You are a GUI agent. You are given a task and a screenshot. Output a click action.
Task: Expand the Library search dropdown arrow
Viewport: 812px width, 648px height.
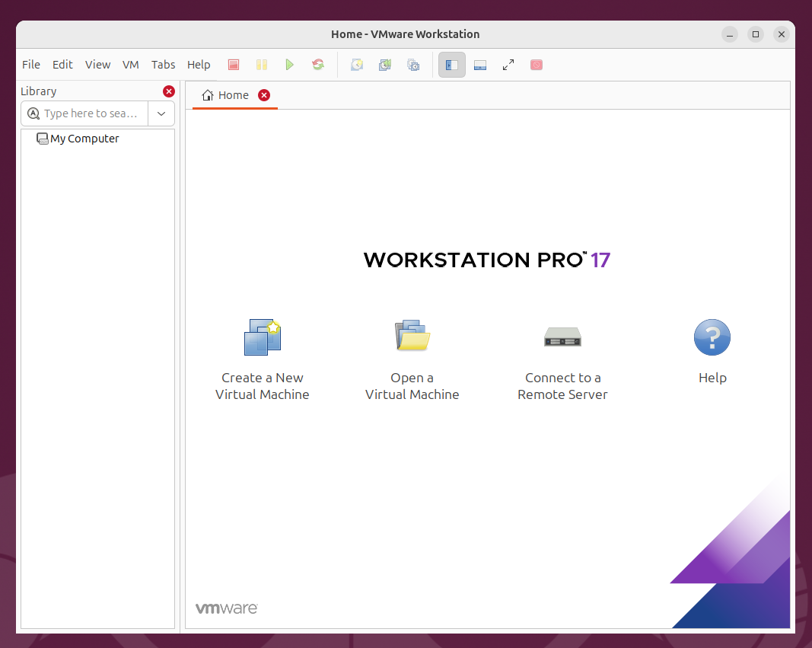(161, 113)
